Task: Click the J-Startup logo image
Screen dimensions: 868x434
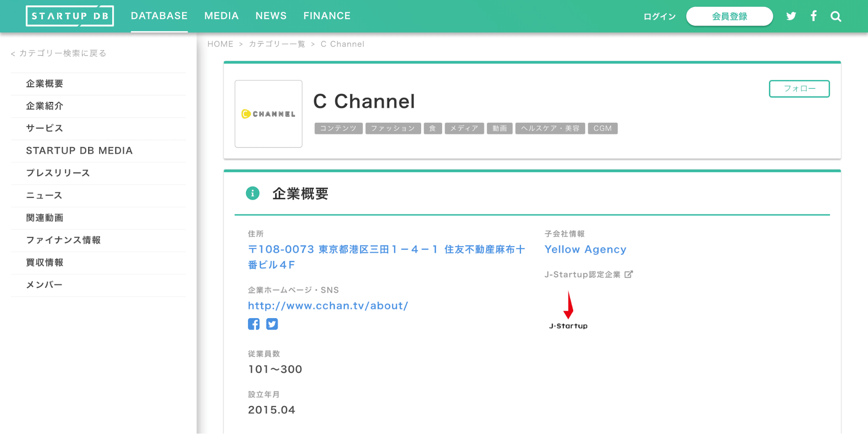Action: (x=568, y=310)
